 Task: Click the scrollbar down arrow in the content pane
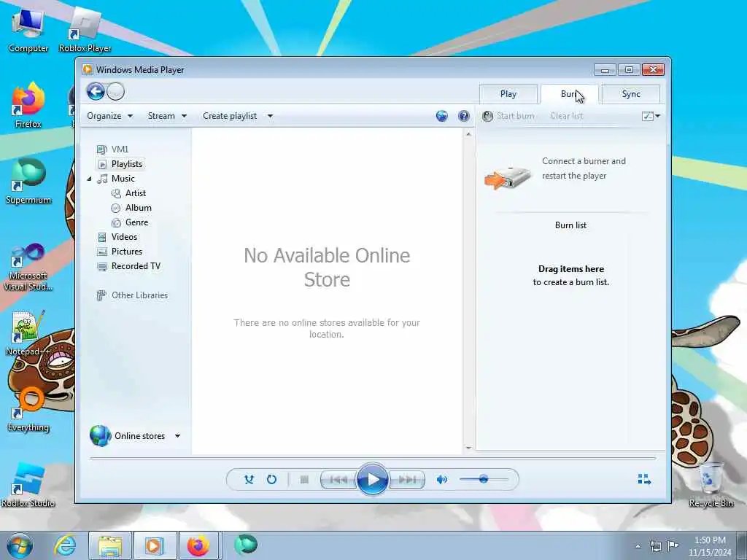pos(468,448)
